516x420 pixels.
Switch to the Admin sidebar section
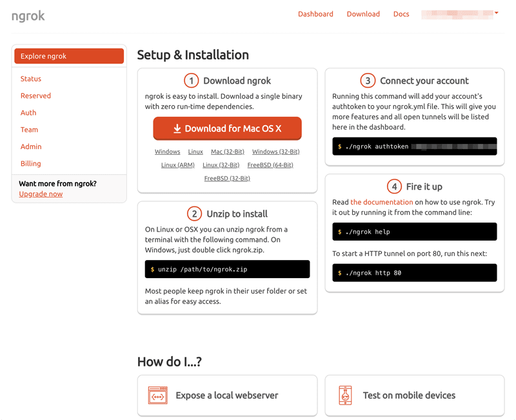tap(31, 146)
